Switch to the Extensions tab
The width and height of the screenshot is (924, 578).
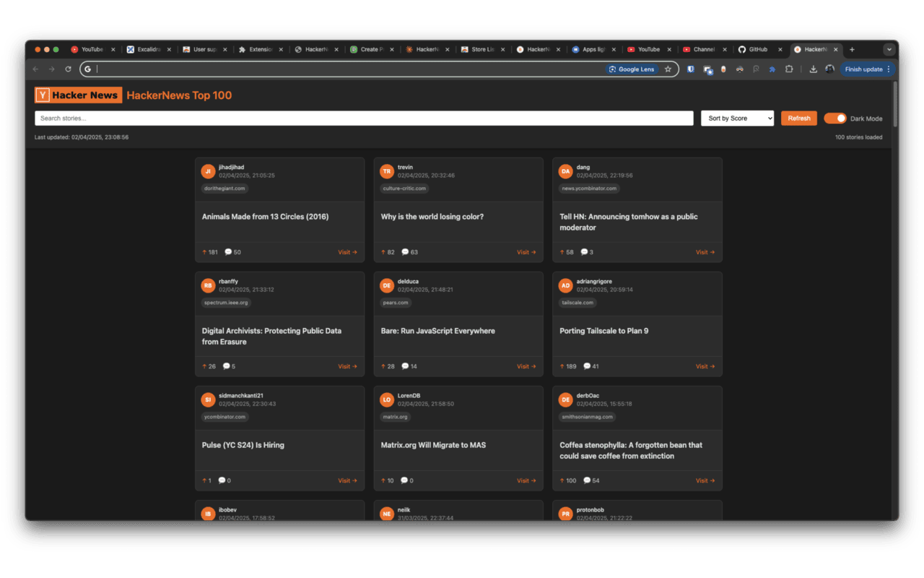[261, 50]
